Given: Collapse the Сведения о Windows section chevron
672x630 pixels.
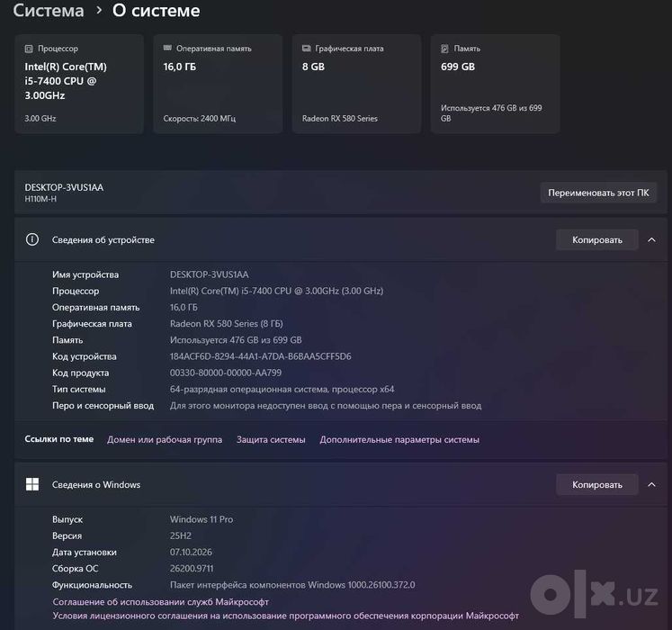Looking at the screenshot, I should (651, 484).
